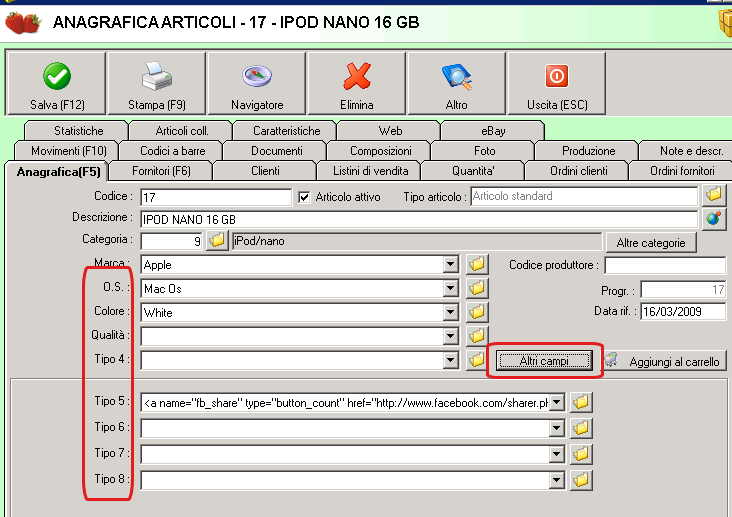
Task: Click the Tipo articolo field Articolo standard
Action: point(584,196)
